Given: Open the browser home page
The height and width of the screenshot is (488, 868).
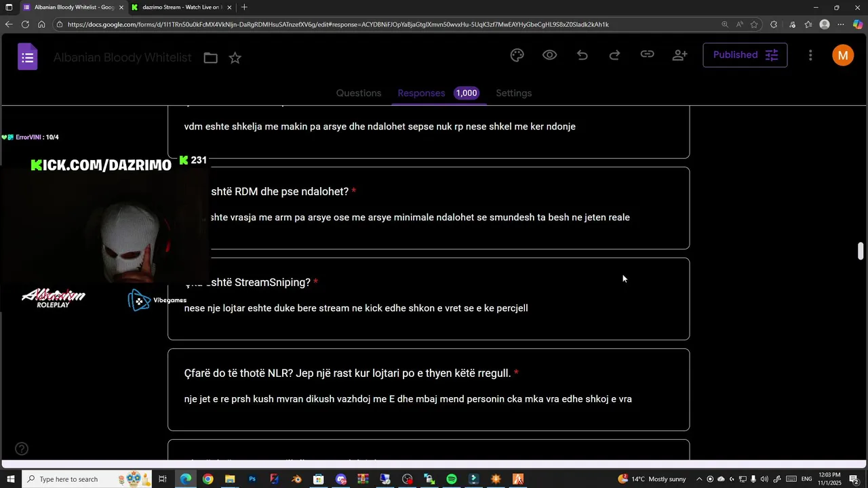Looking at the screenshot, I should pyautogui.click(x=41, y=24).
